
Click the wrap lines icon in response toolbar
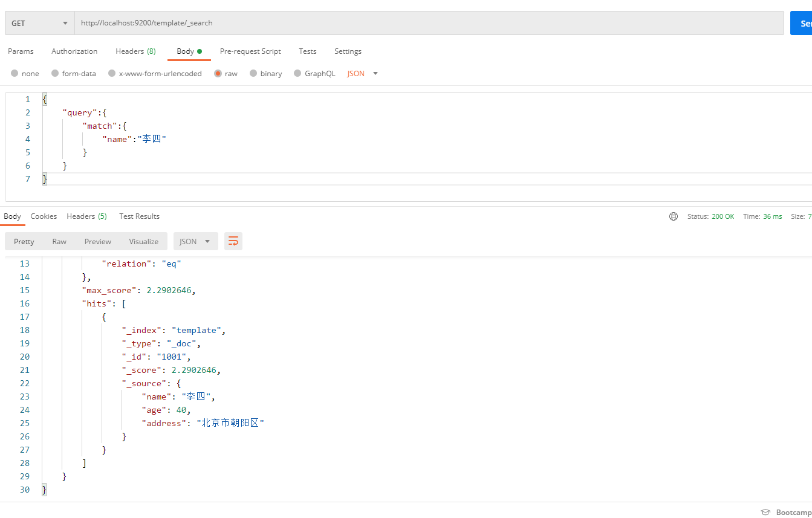pos(233,241)
